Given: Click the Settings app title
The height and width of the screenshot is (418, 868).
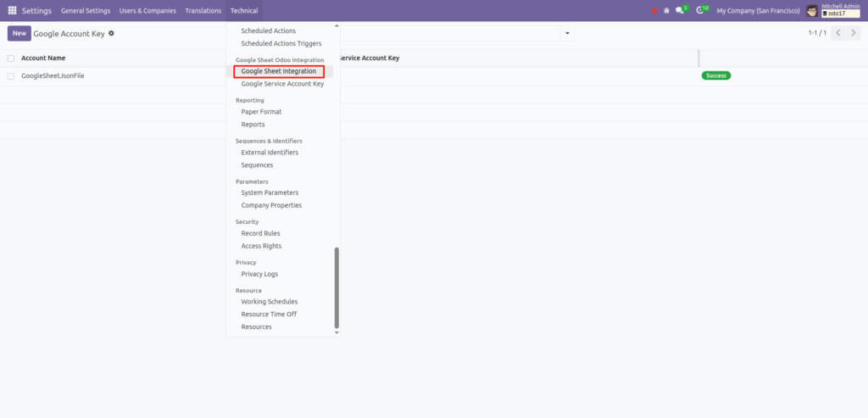Looking at the screenshot, I should click(36, 10).
